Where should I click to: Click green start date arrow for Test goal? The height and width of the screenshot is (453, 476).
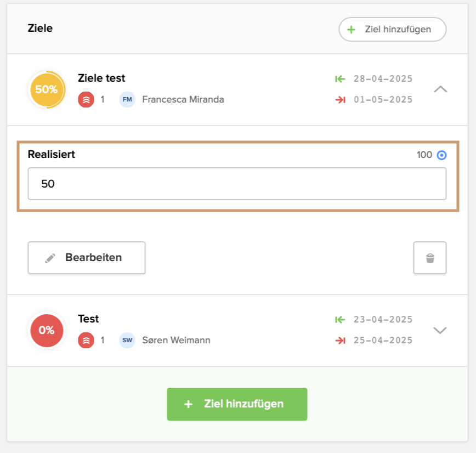(340, 320)
